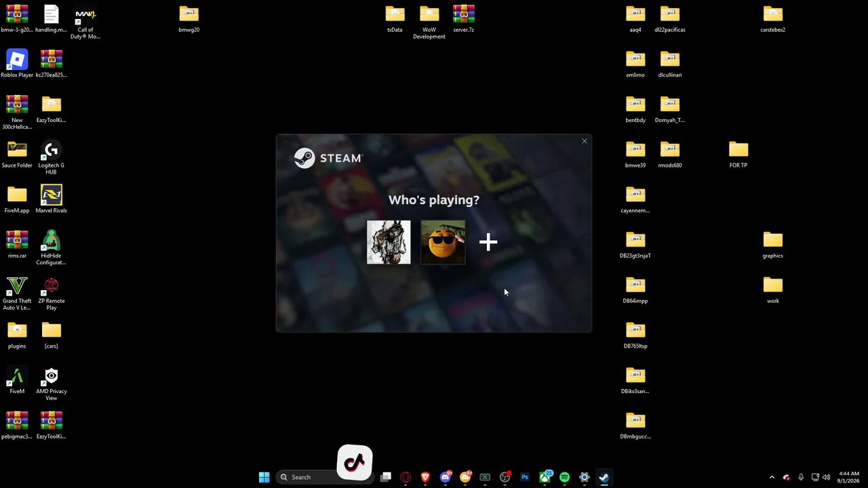Select the HidHide Configuration desktop icon
This screenshot has width=868, height=488.
pyautogui.click(x=51, y=248)
